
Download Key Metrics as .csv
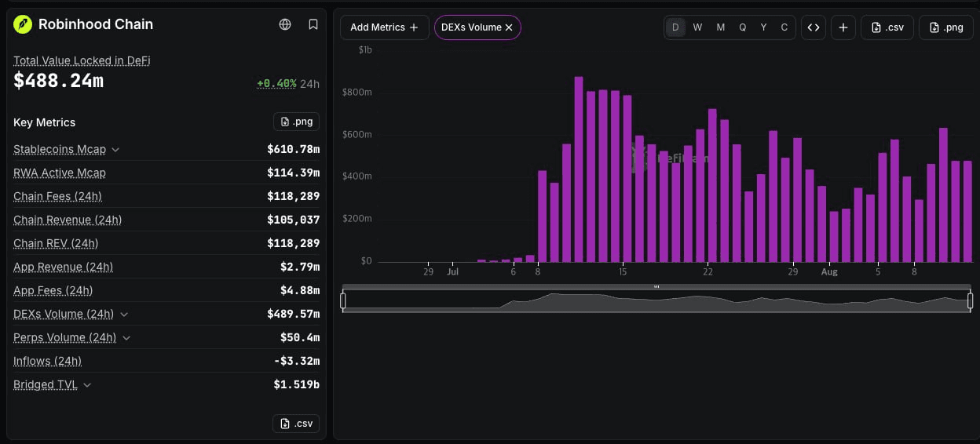(x=296, y=424)
